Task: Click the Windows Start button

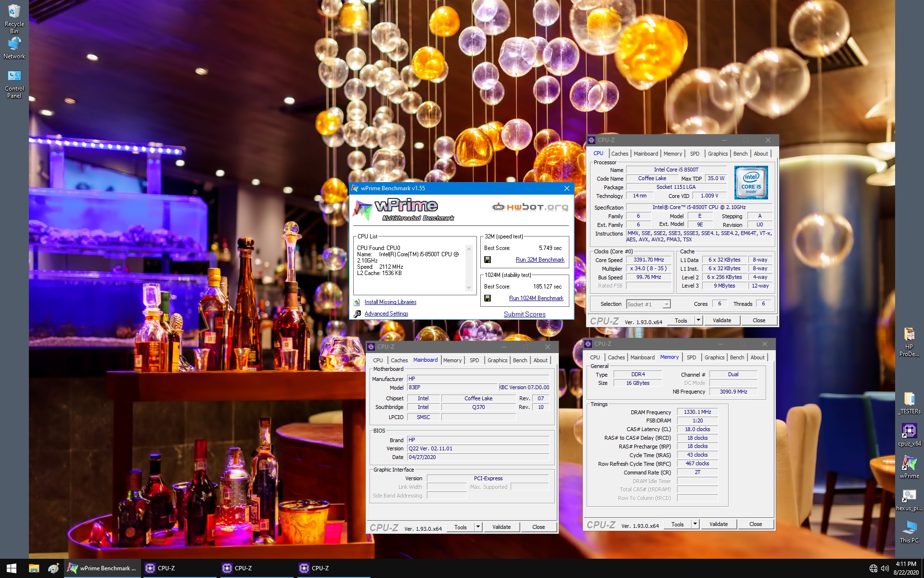Action: coord(12,568)
